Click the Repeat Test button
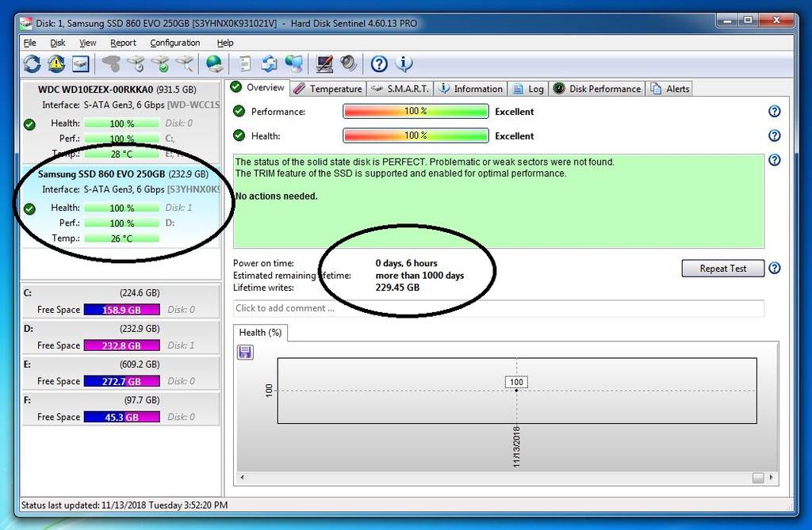812x530 pixels. point(723,269)
